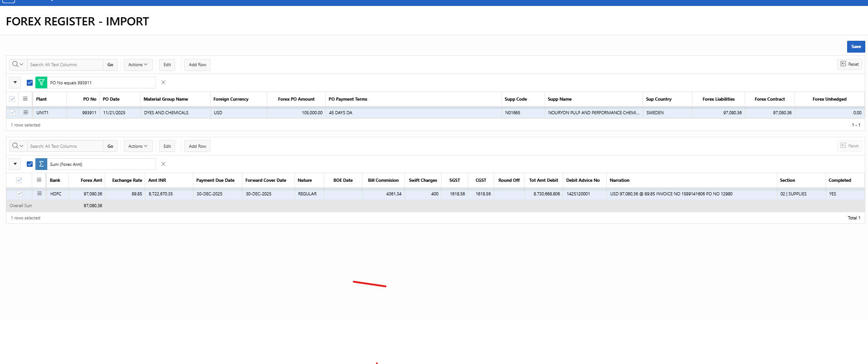This screenshot has width=868, height=364.
Task: Click the Save button
Action: coord(856,47)
